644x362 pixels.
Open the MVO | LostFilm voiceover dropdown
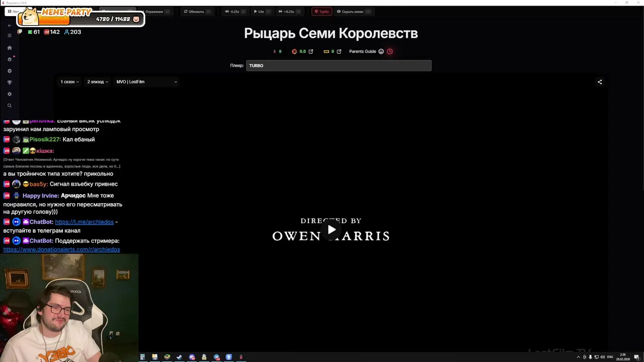146,82
